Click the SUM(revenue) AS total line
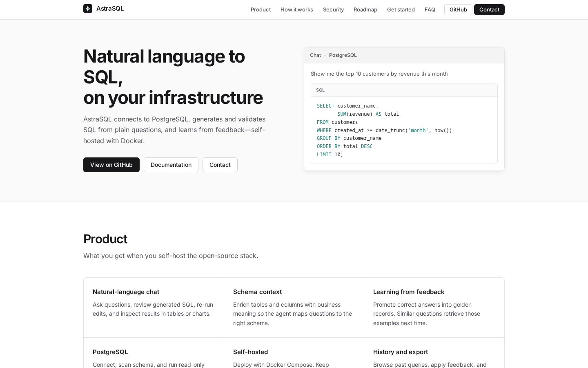The width and height of the screenshot is (588, 368). (x=368, y=114)
